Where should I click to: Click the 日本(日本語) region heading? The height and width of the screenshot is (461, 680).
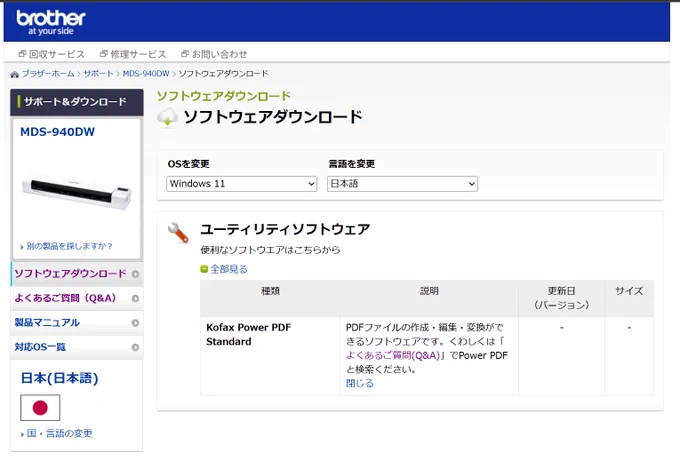click(x=59, y=378)
